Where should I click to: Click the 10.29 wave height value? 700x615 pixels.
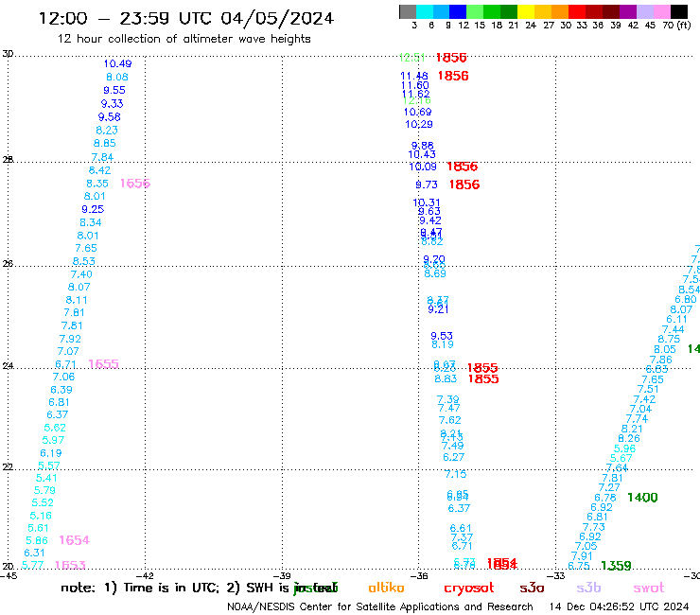point(419,124)
